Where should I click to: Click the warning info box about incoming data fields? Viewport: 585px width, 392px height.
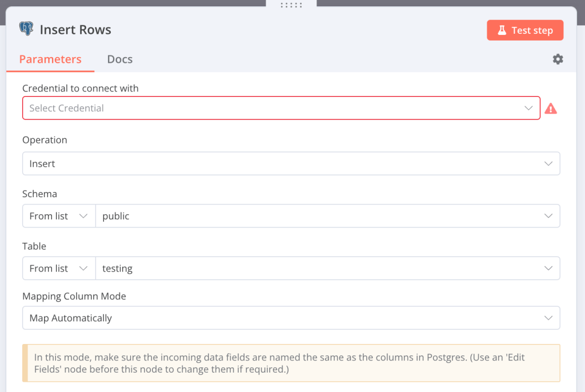[291, 362]
